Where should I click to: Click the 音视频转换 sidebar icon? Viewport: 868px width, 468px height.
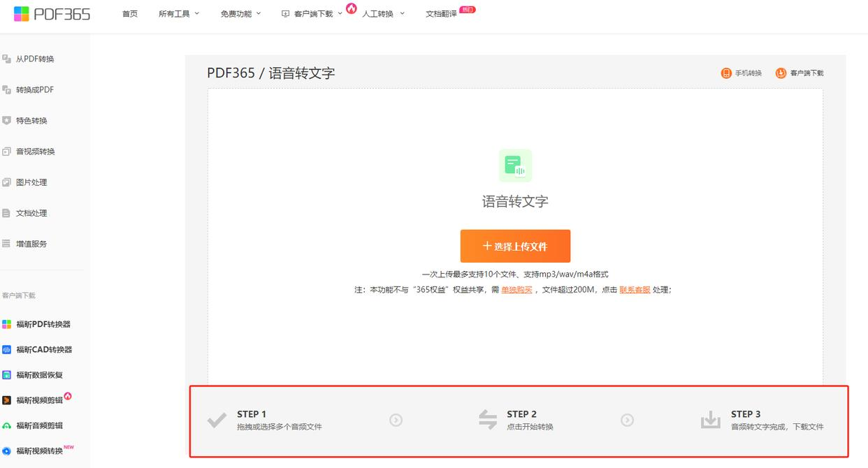[7, 152]
